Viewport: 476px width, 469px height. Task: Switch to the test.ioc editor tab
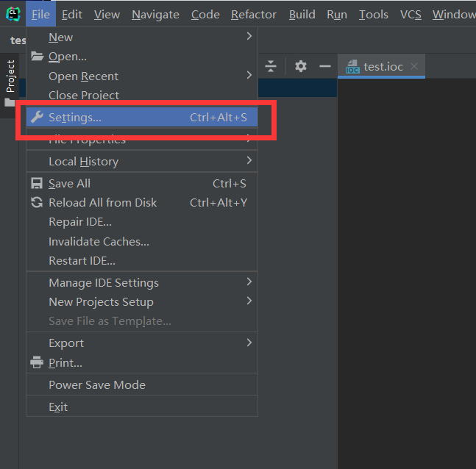point(381,66)
